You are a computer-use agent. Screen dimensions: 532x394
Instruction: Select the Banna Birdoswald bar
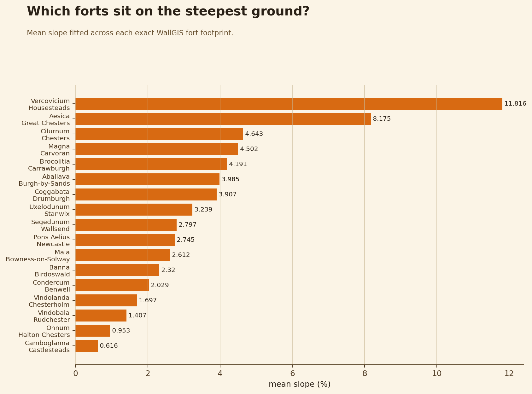[x=117, y=270]
